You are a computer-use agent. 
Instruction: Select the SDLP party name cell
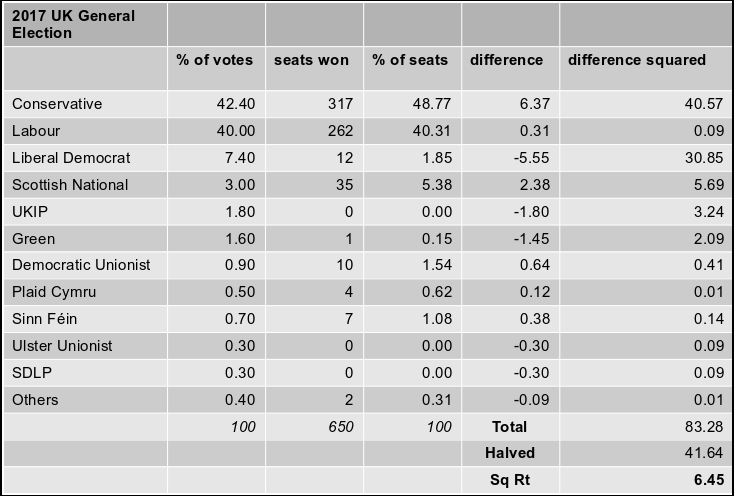[x=85, y=373]
